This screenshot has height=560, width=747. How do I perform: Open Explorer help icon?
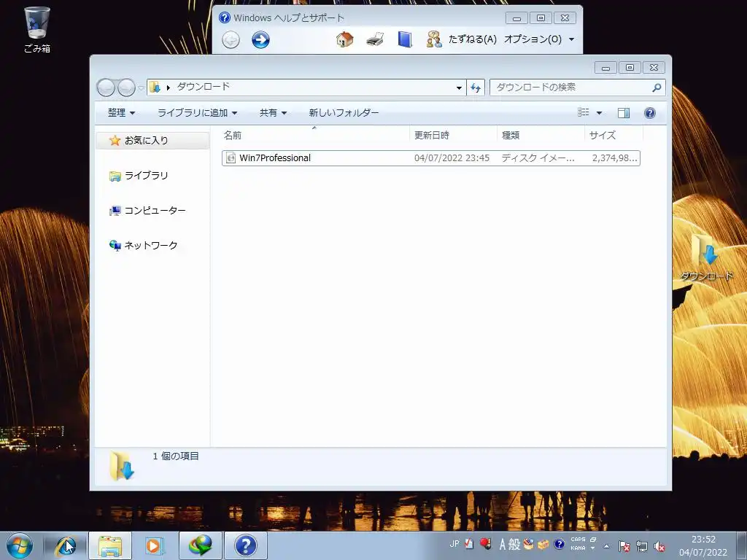click(650, 113)
